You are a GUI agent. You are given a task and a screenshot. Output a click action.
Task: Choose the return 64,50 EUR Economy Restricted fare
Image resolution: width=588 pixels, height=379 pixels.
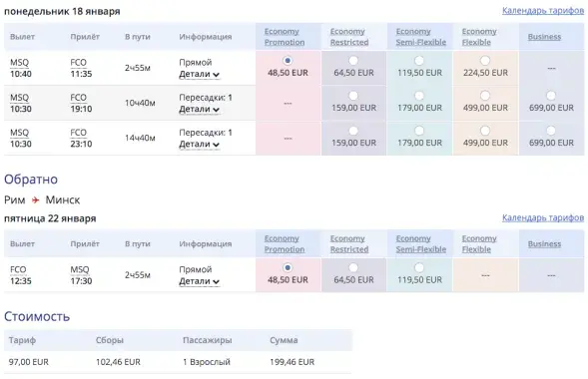coord(353,267)
